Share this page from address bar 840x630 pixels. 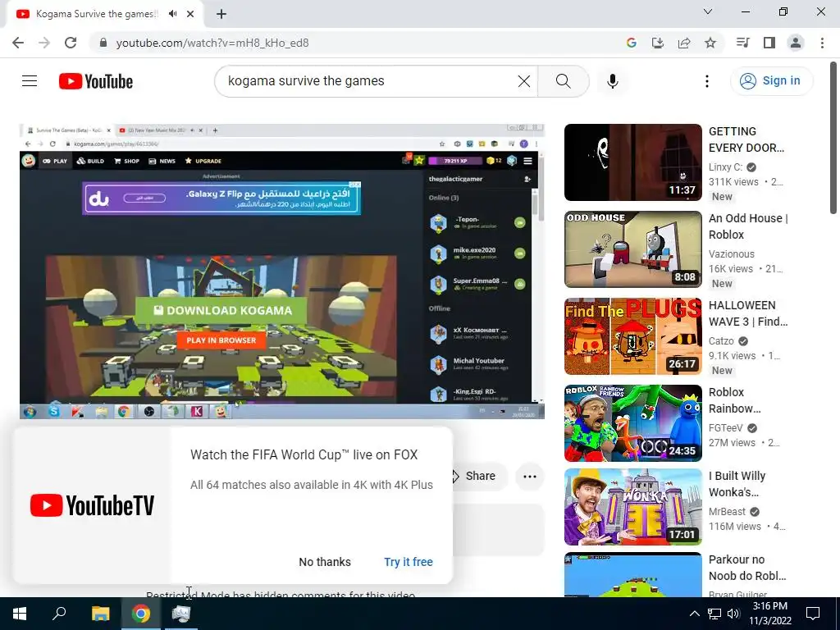pos(684,43)
